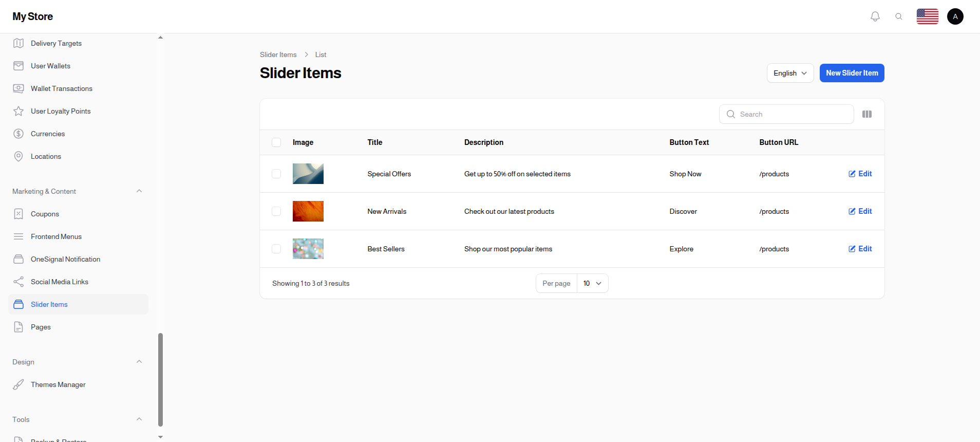Click the Coupons icon in sidebar
This screenshot has width=980, height=442.
[x=18, y=214]
